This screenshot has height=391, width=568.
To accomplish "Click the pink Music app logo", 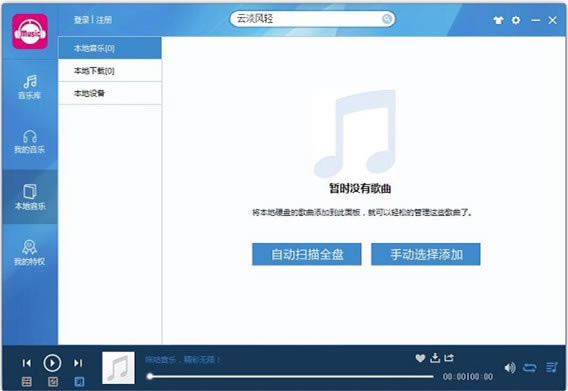I will (x=30, y=32).
